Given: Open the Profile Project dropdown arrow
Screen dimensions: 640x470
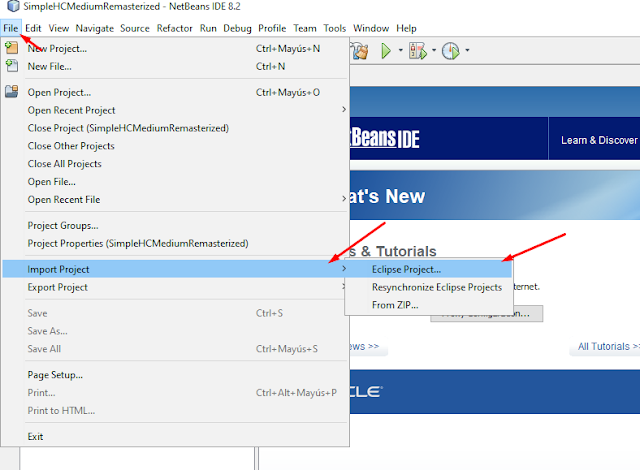Looking at the screenshot, I should pos(467,51).
